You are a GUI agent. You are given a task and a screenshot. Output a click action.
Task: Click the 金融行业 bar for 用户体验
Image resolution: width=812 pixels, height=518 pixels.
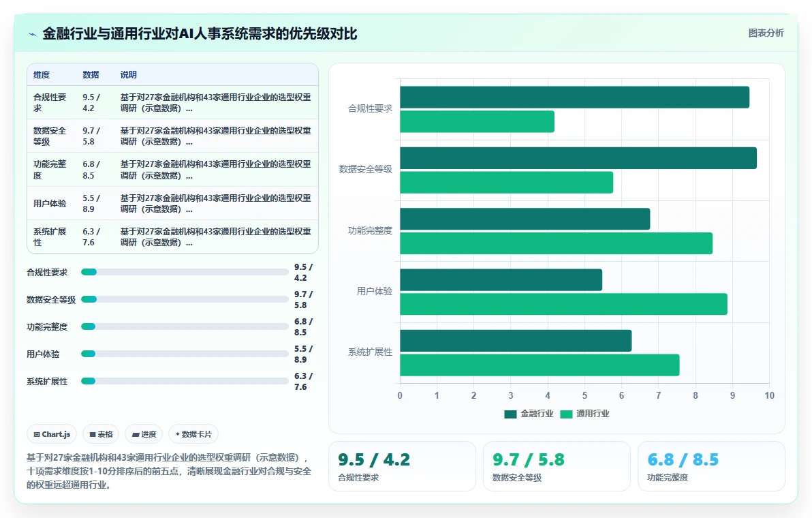click(501, 279)
